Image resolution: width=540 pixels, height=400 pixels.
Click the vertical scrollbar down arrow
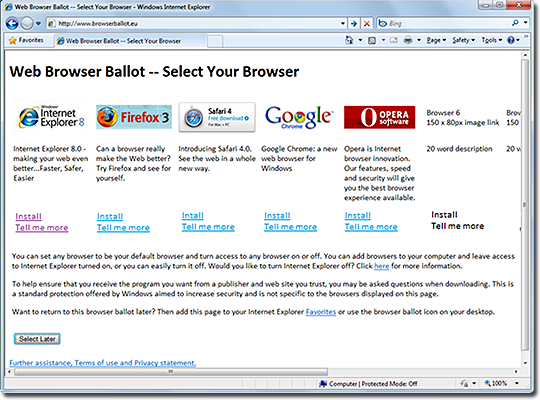pos(525,363)
